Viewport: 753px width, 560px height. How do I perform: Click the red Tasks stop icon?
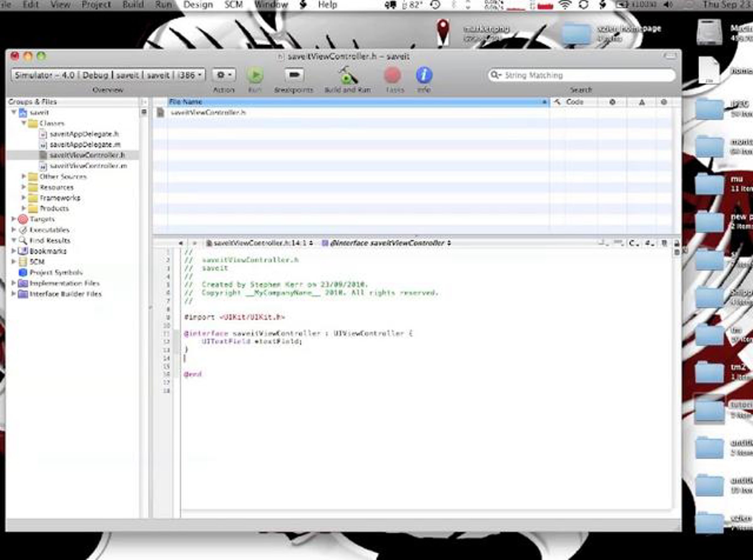(x=393, y=75)
